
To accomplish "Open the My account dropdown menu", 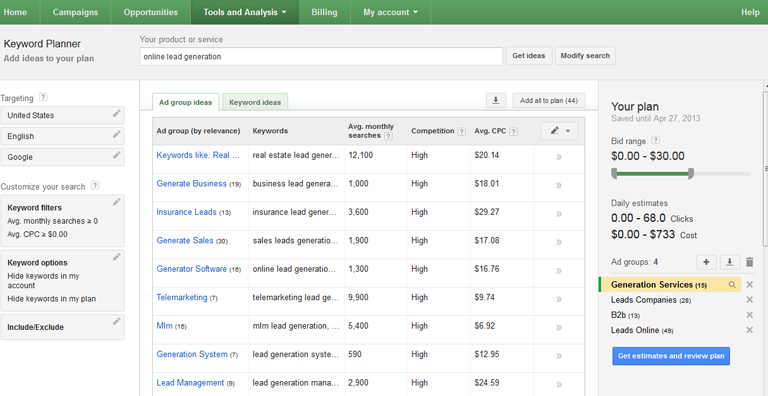I will pyautogui.click(x=390, y=12).
